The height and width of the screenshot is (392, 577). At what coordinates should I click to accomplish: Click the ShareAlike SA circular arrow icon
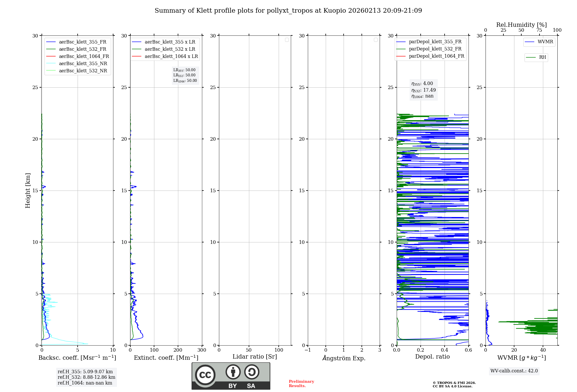coord(252,372)
